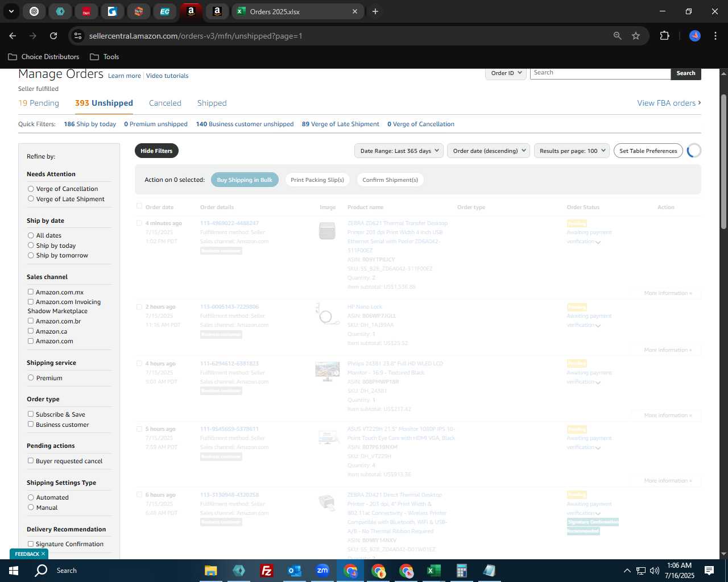Open the Order date (descending) sort dropdown
The height and width of the screenshot is (582, 728).
pos(489,151)
